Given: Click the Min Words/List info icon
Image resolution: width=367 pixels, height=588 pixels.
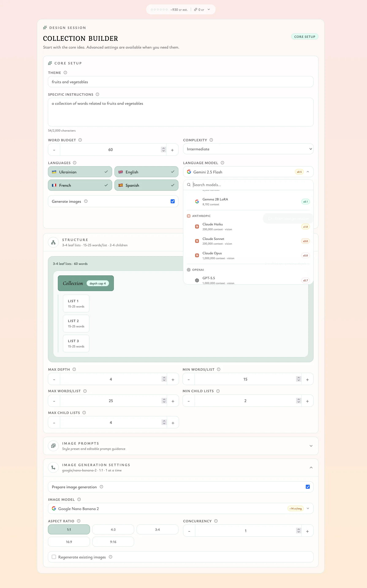Looking at the screenshot, I should coord(219,369).
